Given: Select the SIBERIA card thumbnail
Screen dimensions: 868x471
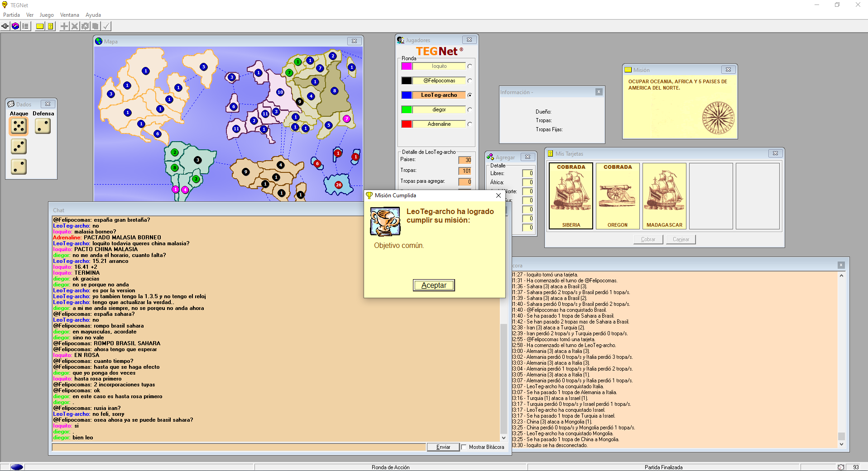Looking at the screenshot, I should tap(571, 196).
